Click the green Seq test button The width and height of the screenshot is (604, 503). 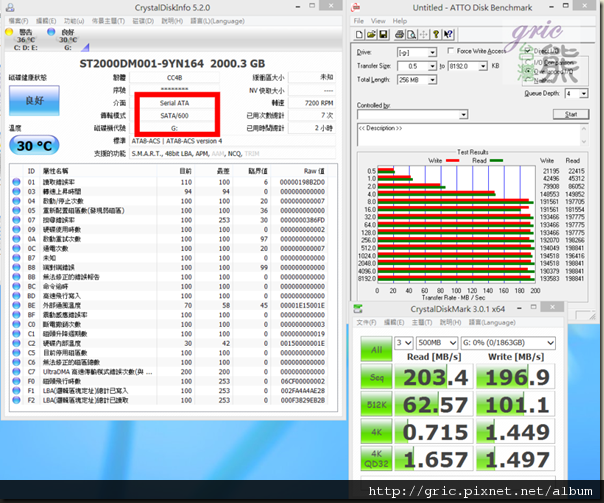pos(376,376)
